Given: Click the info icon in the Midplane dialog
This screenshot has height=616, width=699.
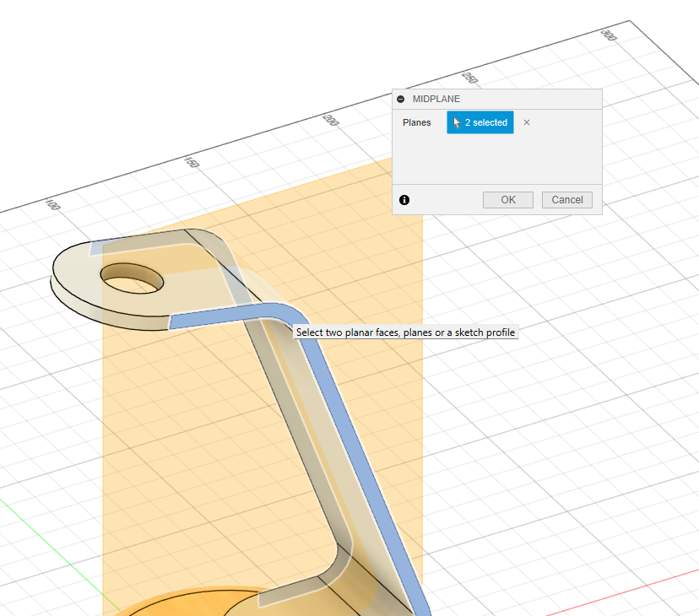Looking at the screenshot, I should [x=404, y=200].
